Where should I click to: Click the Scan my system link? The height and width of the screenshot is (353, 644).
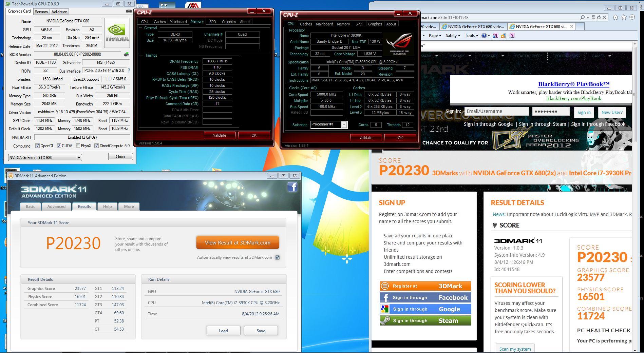[515, 349]
